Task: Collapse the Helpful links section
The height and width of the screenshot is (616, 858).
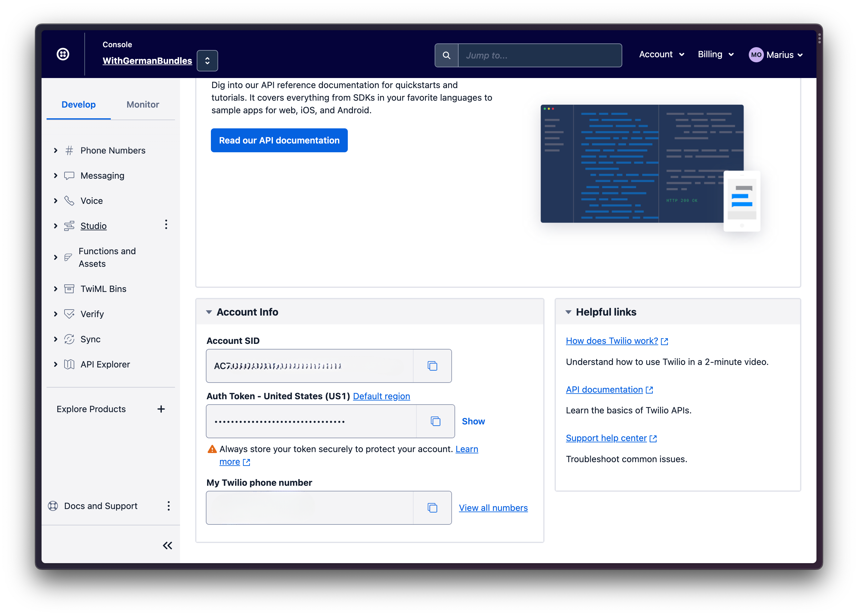Action: point(568,312)
